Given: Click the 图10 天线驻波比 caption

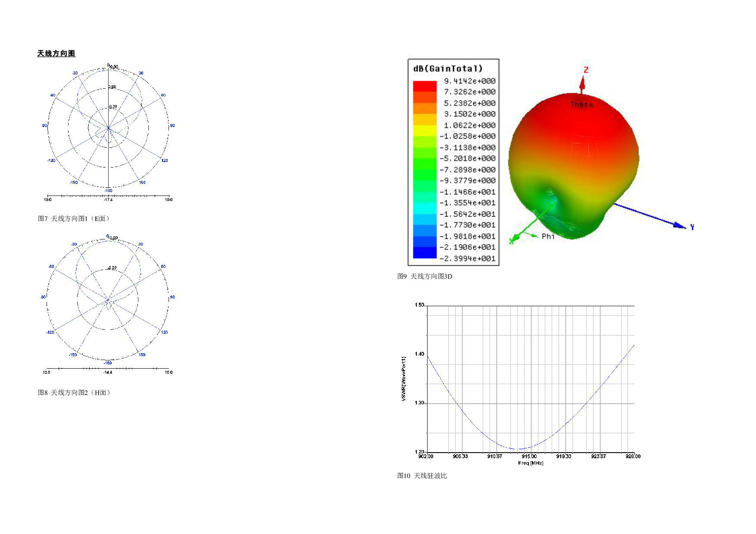Looking at the screenshot, I should coord(422,476).
